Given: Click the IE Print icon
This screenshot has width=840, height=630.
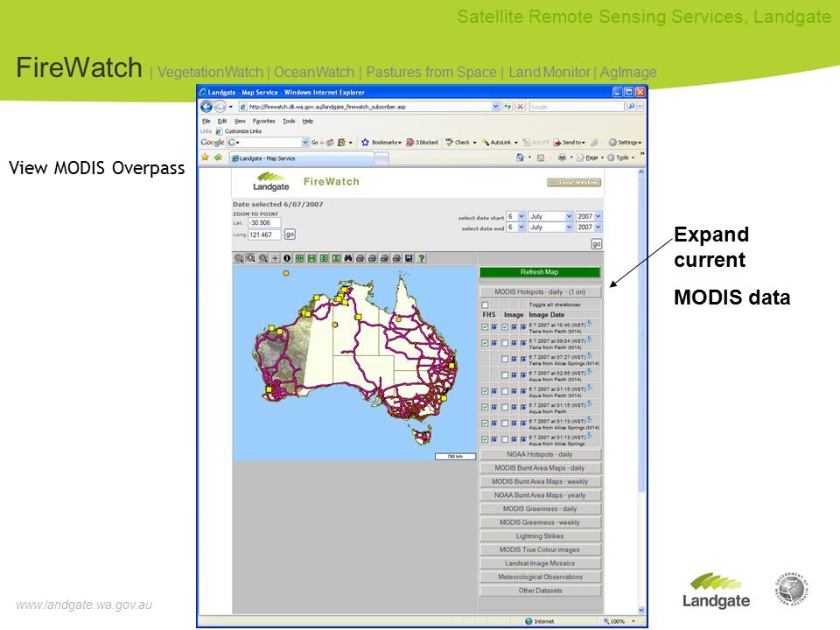Looking at the screenshot, I should click(x=562, y=157).
